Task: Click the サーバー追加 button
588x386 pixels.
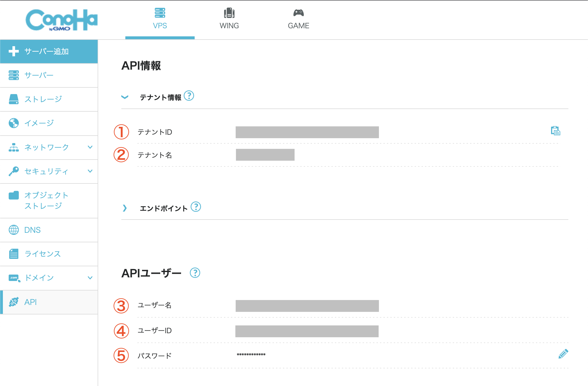Action: [49, 51]
